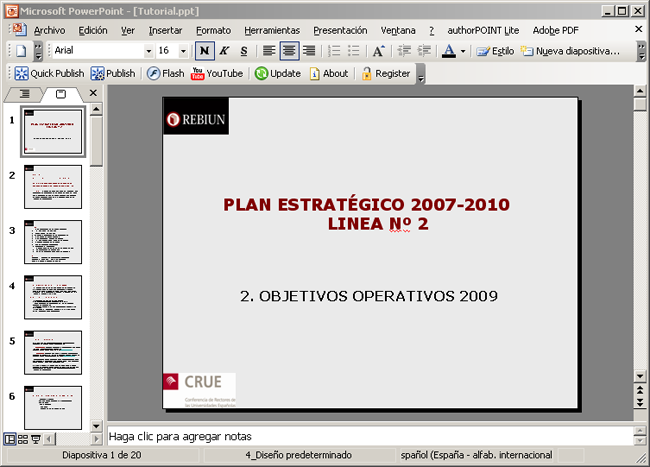Increase font size icon
Image resolution: width=650 pixels, height=467 pixels.
point(378,51)
